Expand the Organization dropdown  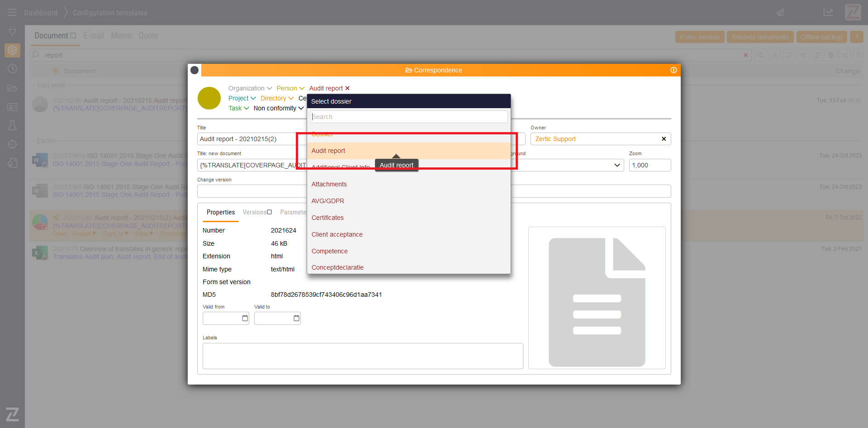pyautogui.click(x=250, y=88)
